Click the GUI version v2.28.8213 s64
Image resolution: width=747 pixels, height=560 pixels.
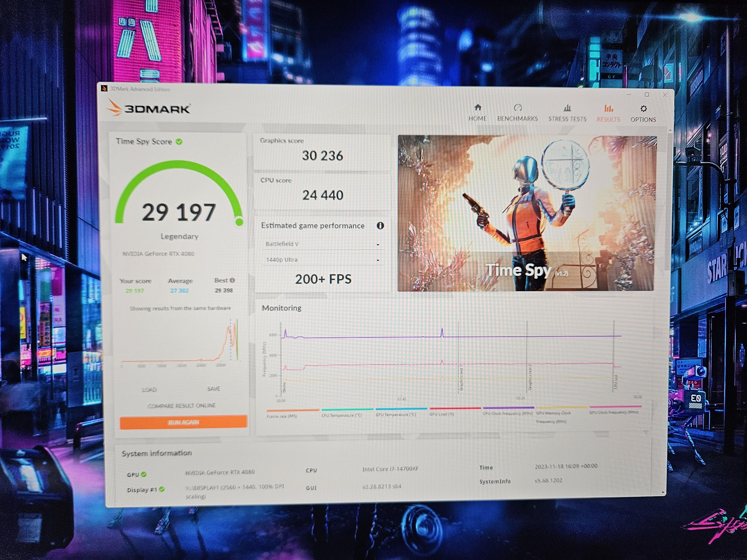tap(382, 486)
